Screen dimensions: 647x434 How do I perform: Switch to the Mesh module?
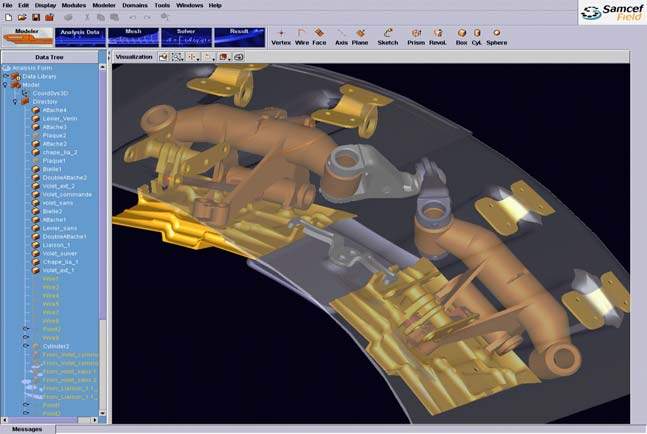(x=133, y=37)
